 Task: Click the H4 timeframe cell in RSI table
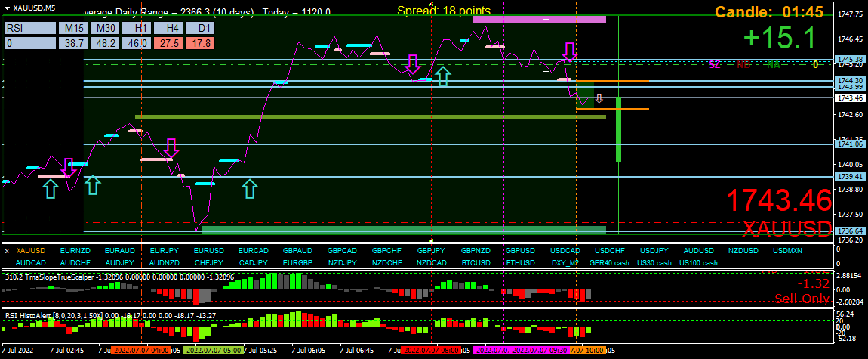[168, 28]
